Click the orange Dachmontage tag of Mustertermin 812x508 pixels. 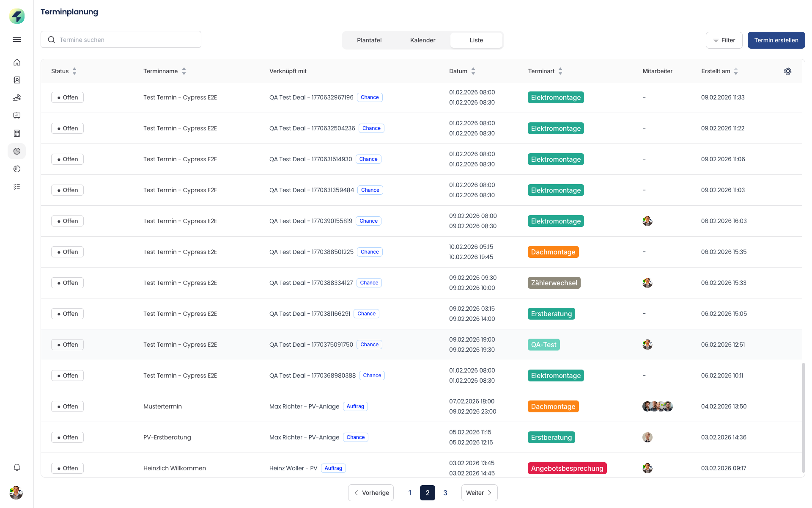coord(553,406)
